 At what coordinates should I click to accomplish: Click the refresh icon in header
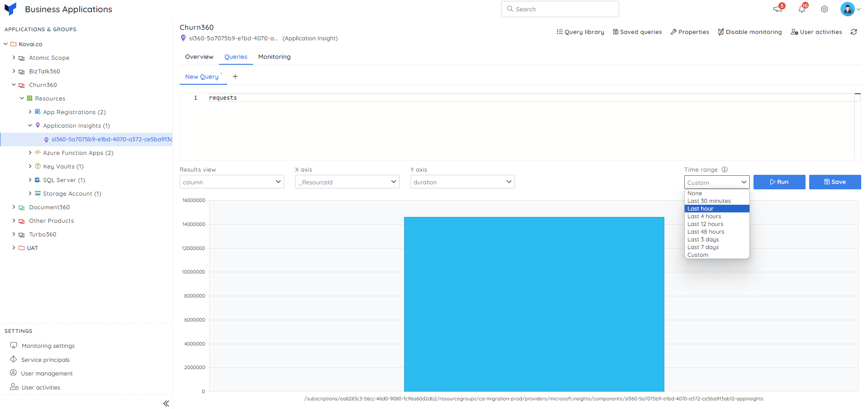pyautogui.click(x=854, y=32)
